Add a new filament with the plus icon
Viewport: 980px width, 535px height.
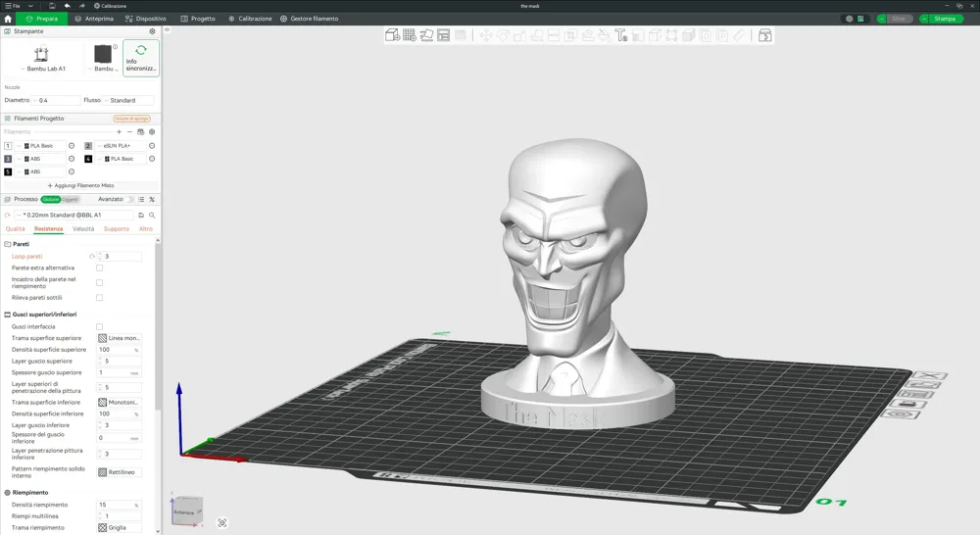pos(119,132)
